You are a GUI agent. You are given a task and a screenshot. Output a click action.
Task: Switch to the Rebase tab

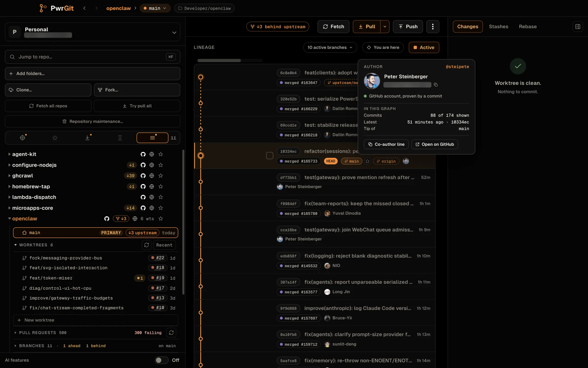pos(528,26)
